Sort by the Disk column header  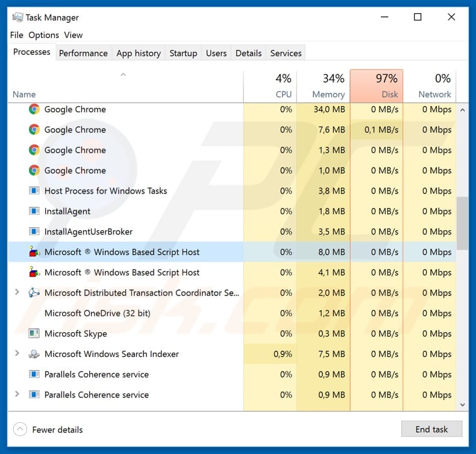pyautogui.click(x=377, y=86)
